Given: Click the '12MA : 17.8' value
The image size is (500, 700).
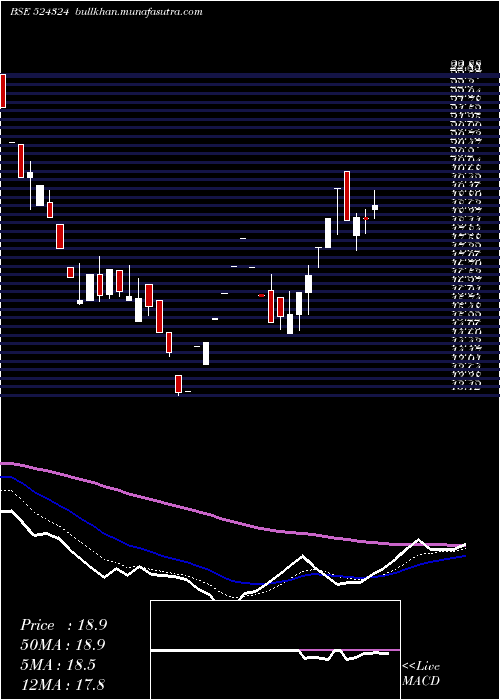Looking at the screenshot, I should pos(62,685).
